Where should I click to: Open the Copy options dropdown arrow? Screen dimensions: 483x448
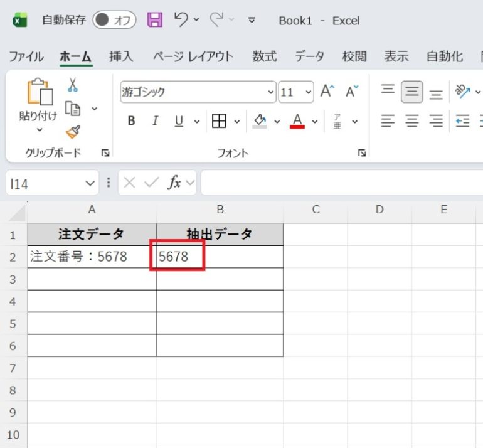coord(95,109)
